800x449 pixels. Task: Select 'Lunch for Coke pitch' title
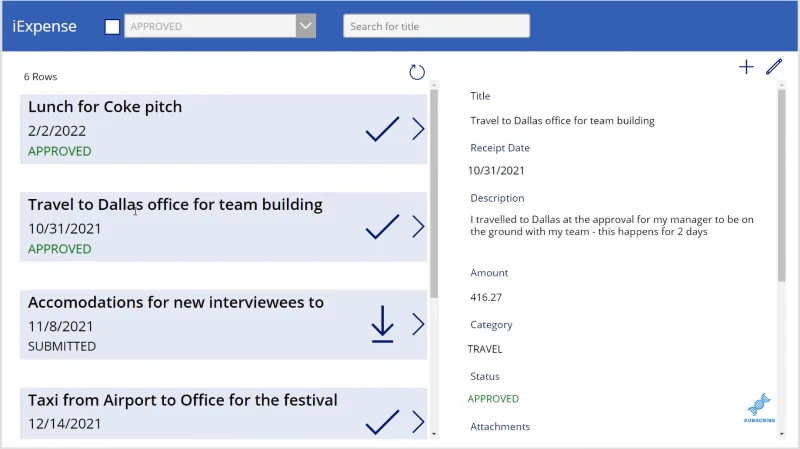coord(105,107)
